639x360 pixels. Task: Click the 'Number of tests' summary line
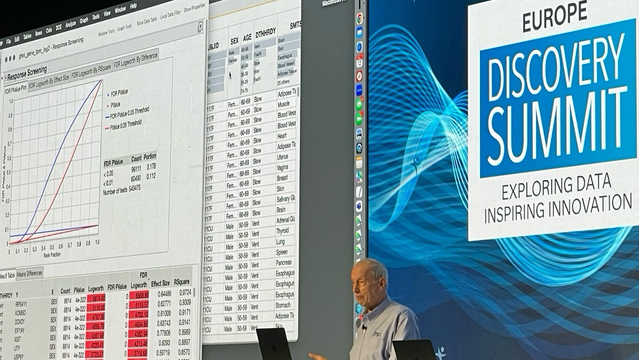(122, 190)
